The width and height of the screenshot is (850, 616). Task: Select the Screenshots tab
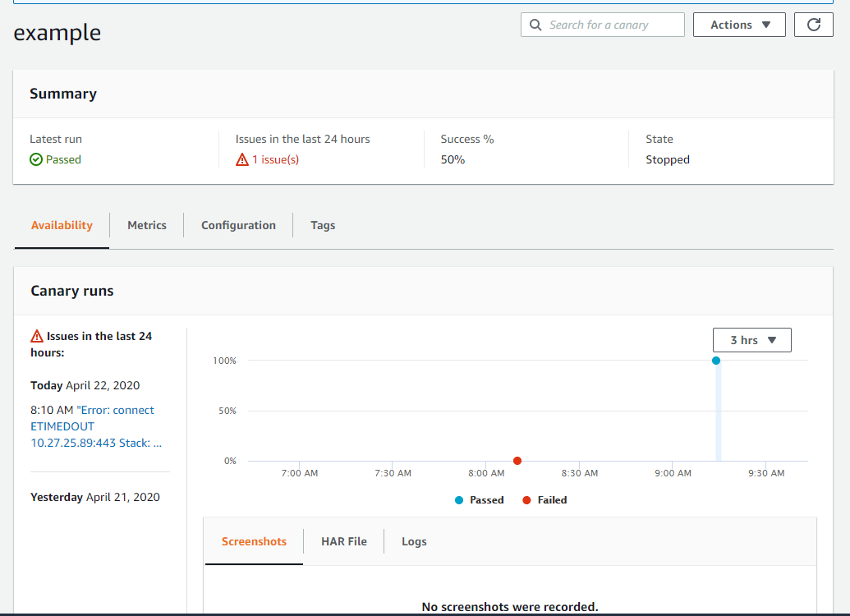(254, 541)
